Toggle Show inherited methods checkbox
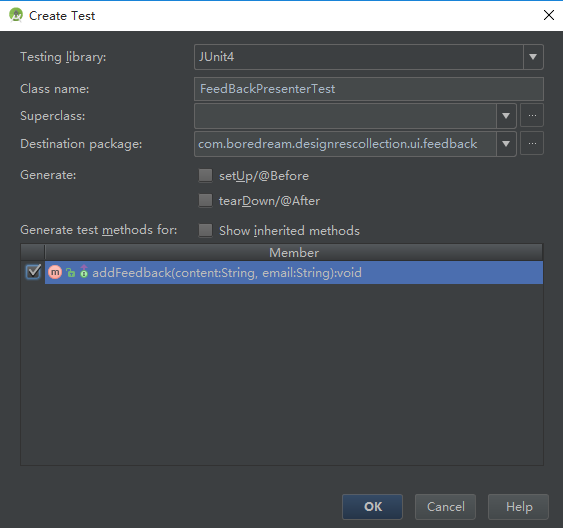The height and width of the screenshot is (528, 563). coord(205,230)
